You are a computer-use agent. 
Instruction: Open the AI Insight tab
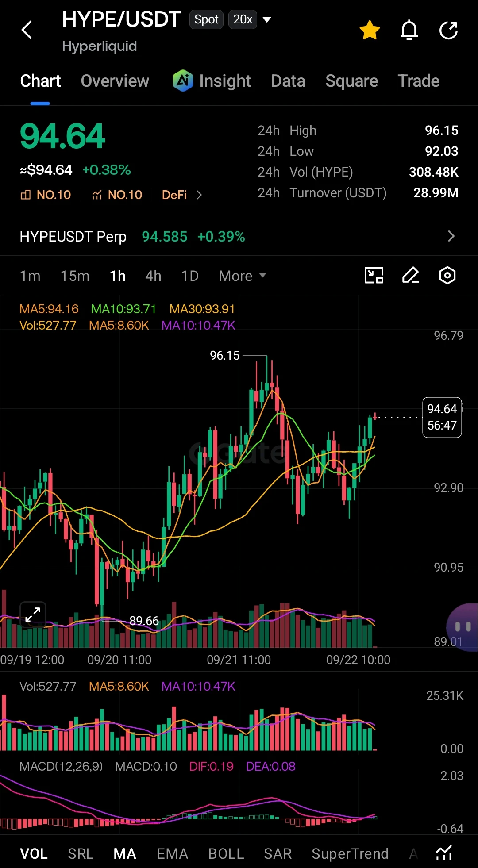pos(212,81)
